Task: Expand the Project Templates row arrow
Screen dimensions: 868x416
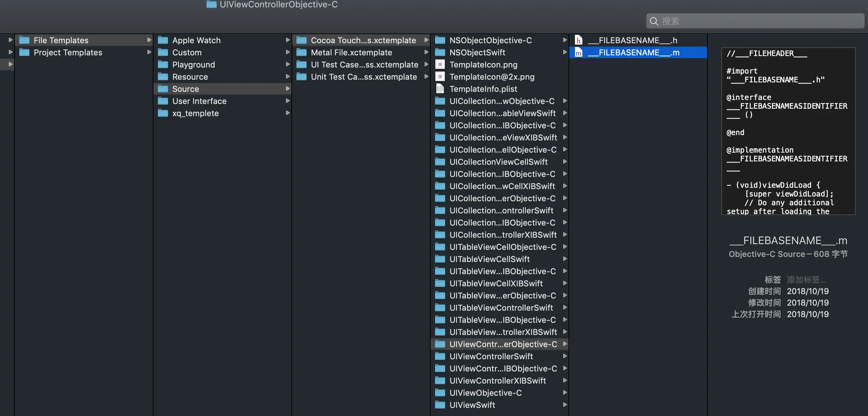Action: (x=149, y=52)
